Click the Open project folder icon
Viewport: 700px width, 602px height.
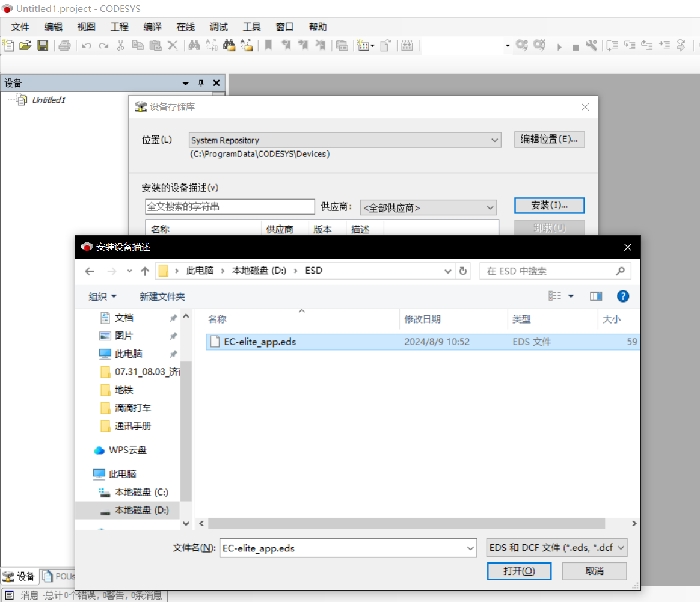25,45
